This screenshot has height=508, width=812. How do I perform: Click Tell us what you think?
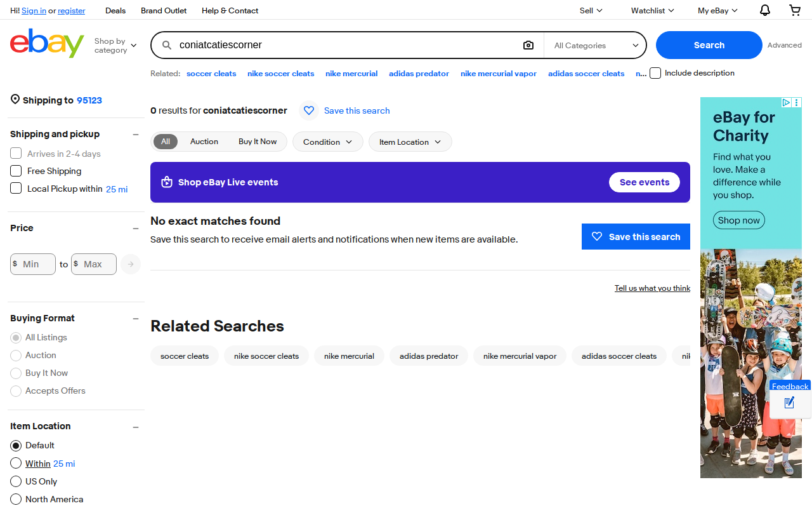[652, 288]
